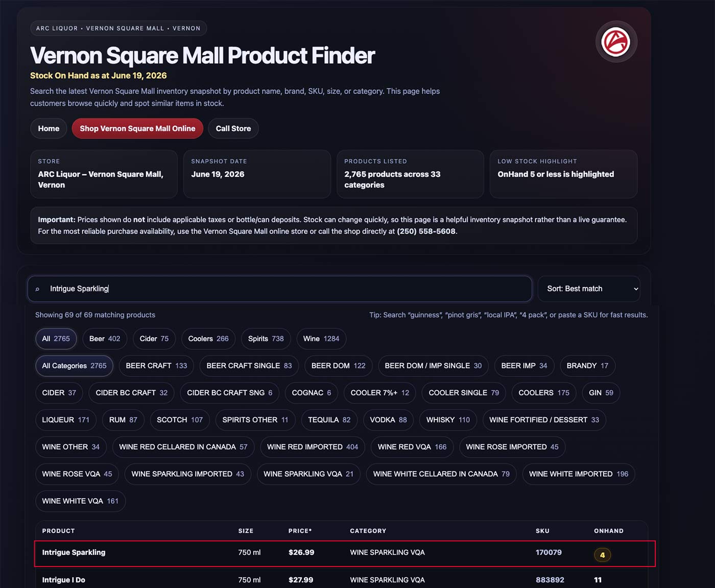Click SKU 170079
Screen dimensions: 715x588
tap(549, 552)
